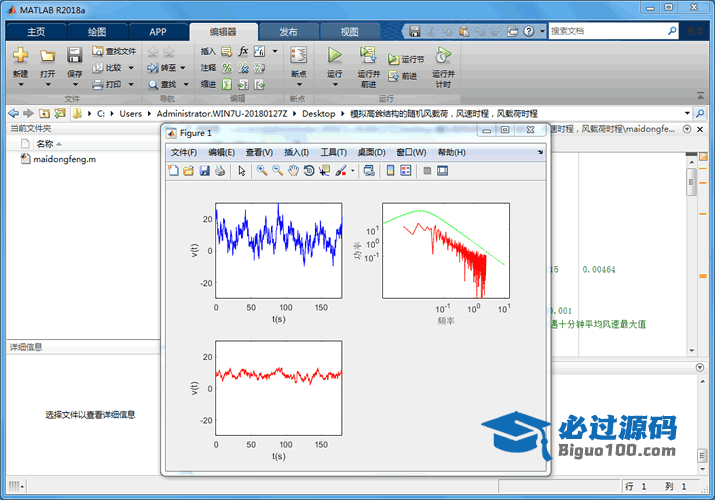This screenshot has width=715, height=500.
Task: Click the 运行并计时 run and time icon
Action: click(x=443, y=56)
